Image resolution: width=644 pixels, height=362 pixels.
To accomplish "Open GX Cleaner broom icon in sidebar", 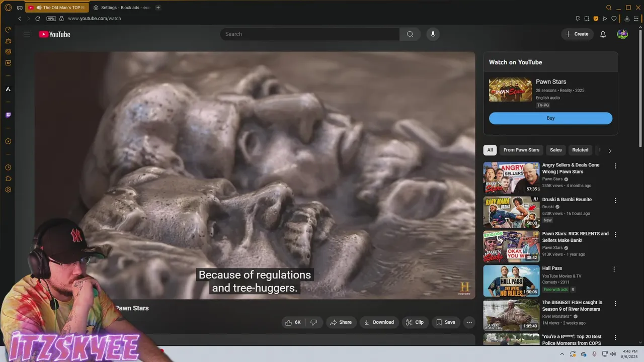I will click(x=8, y=41).
